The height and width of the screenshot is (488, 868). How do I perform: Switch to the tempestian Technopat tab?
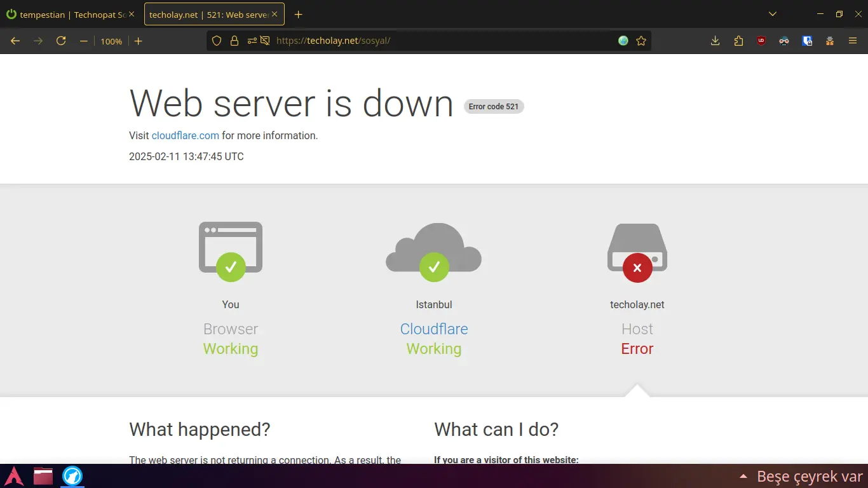tap(71, 14)
